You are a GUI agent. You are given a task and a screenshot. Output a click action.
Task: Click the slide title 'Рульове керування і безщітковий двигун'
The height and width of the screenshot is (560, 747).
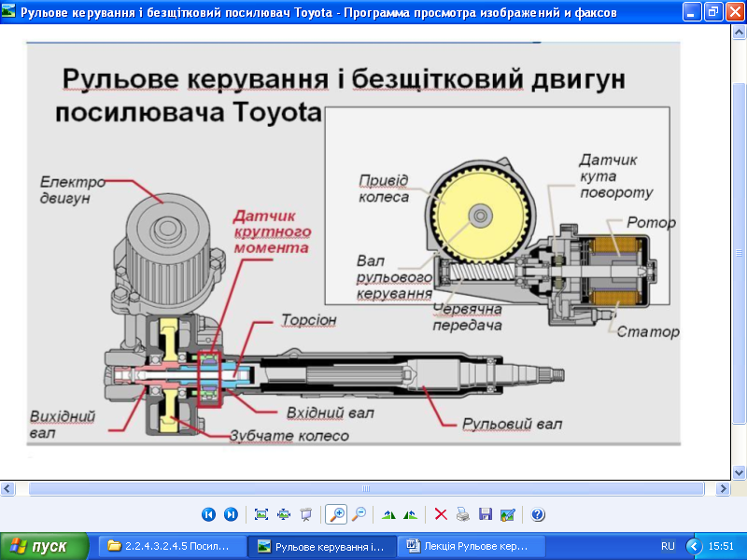tap(344, 79)
